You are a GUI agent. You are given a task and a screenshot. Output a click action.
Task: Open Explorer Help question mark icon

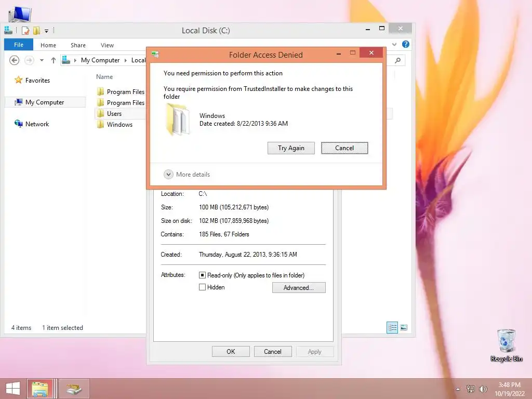tap(405, 45)
